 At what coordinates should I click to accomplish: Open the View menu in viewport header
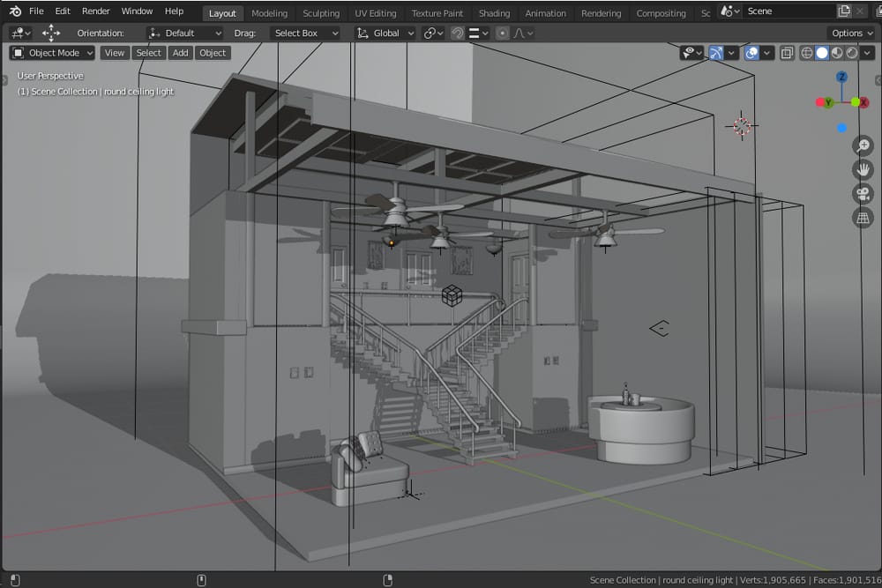(114, 53)
